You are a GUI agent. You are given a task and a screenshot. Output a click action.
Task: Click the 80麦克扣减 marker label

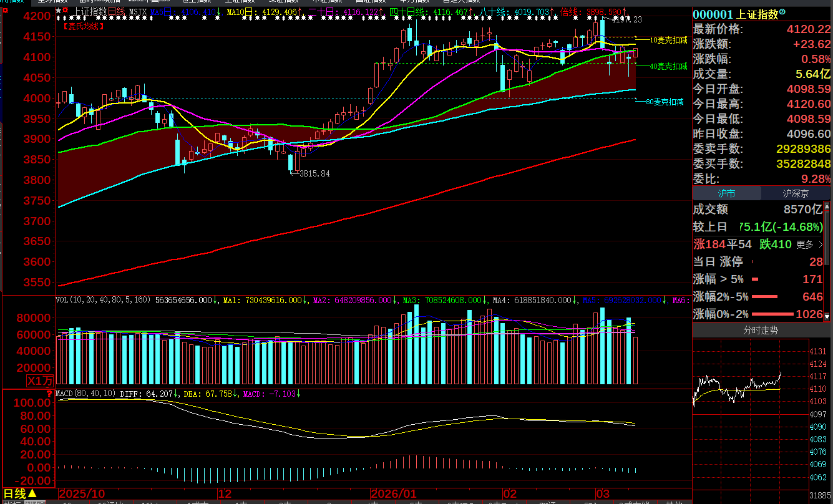(x=665, y=102)
